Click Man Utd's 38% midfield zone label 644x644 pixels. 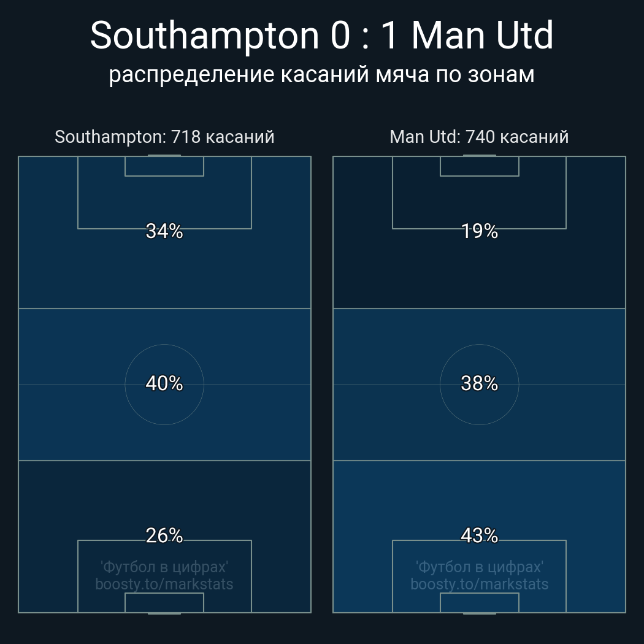point(479,383)
